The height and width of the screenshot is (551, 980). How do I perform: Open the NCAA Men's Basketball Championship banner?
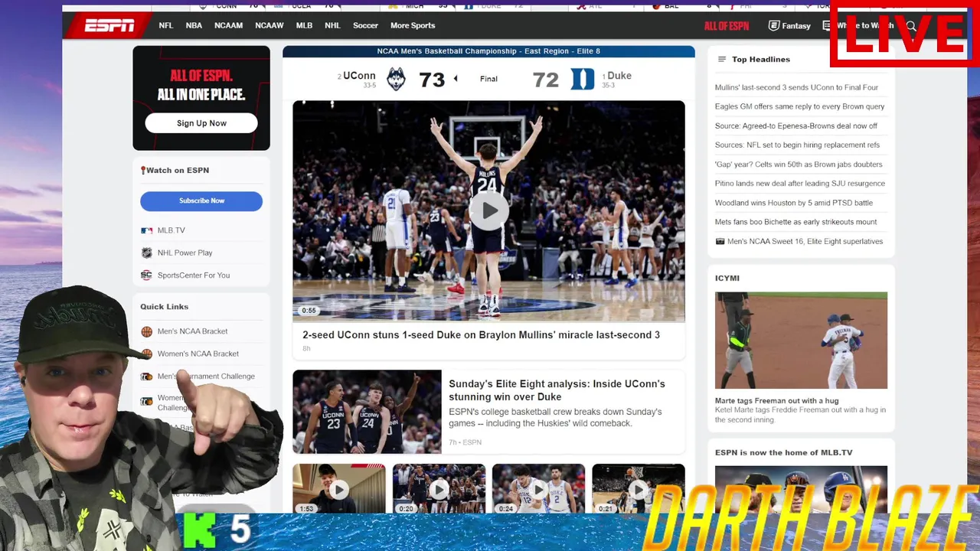[x=488, y=51]
